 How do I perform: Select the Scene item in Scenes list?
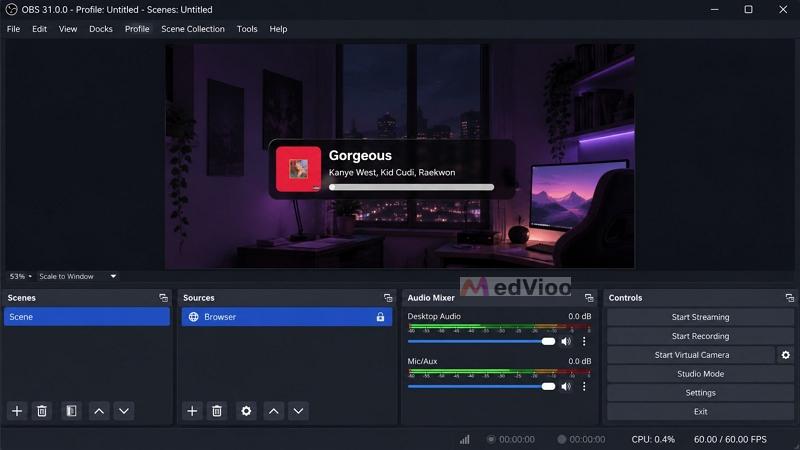(87, 317)
